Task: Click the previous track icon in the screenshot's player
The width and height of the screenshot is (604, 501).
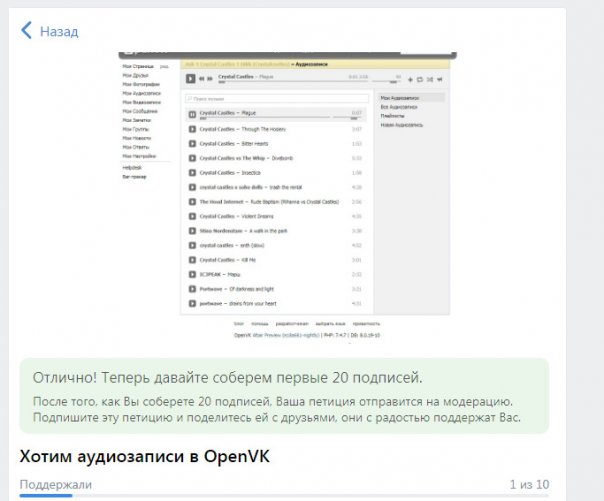Action: [201, 79]
